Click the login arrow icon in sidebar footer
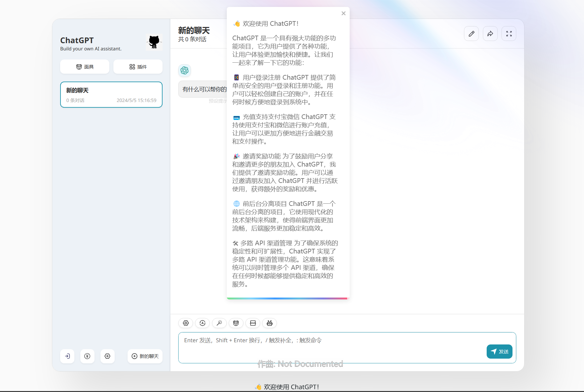Viewport: 584px width, 392px height. point(67,356)
